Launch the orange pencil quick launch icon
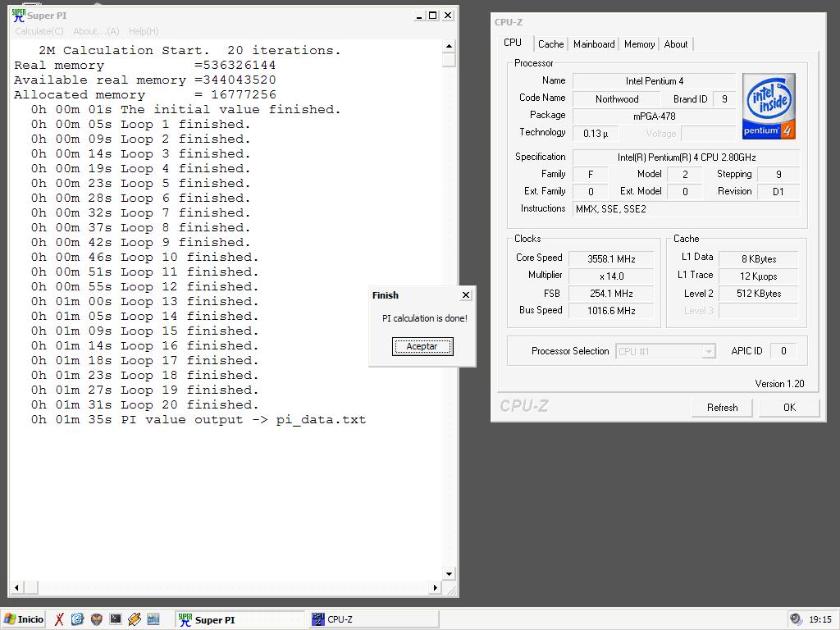The height and width of the screenshot is (630, 840). [135, 619]
